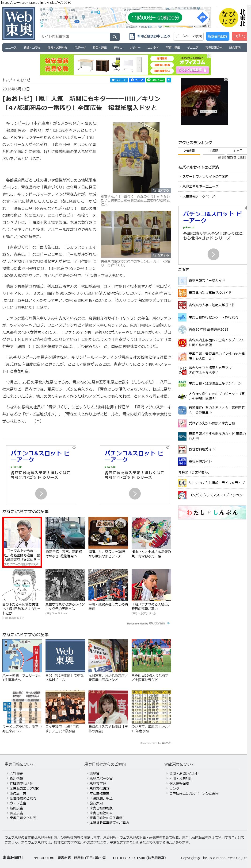
Task: Click the Hatena B! bookmark icon
Action: [x=169, y=80]
